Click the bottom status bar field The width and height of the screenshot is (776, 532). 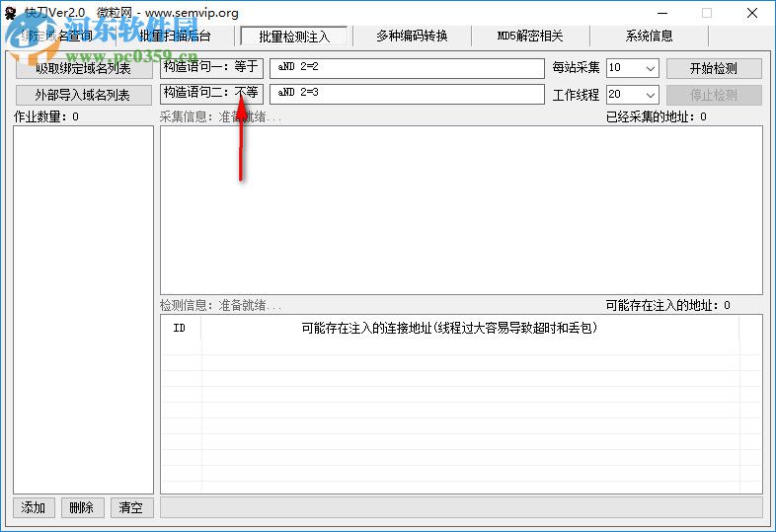(x=461, y=507)
